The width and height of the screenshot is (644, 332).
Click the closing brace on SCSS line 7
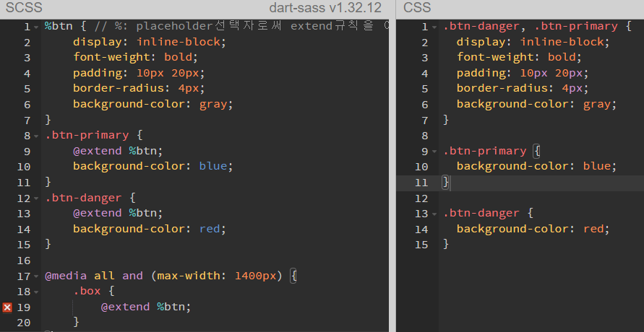(x=48, y=120)
